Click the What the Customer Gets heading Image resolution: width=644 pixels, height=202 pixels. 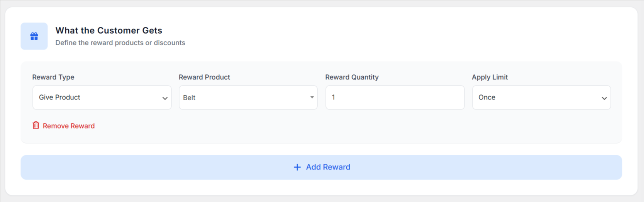109,30
